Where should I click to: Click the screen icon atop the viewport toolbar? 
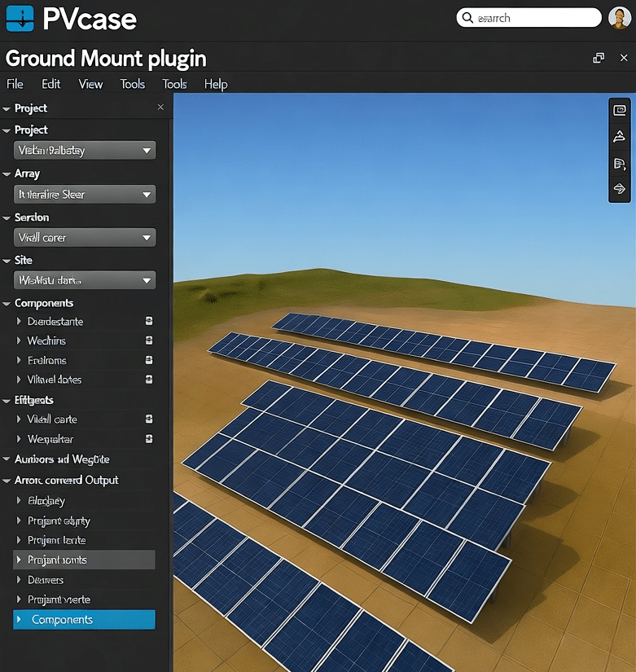point(619,111)
